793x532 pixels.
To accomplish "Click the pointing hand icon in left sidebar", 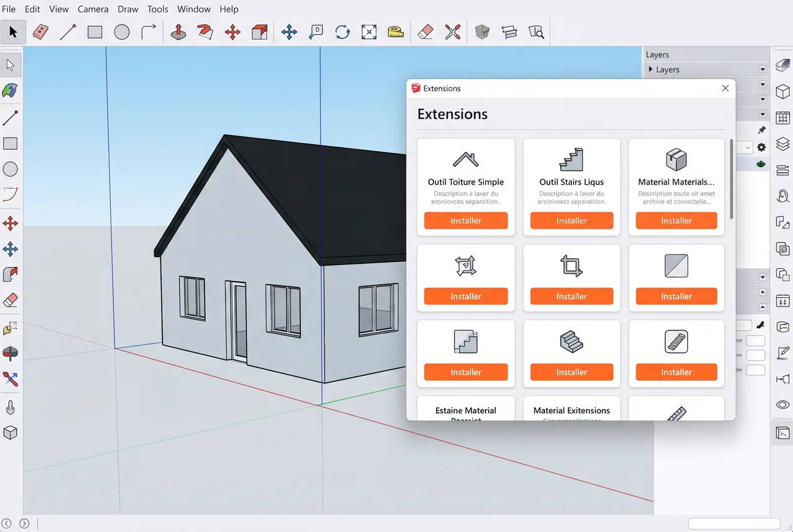I will (x=11, y=408).
